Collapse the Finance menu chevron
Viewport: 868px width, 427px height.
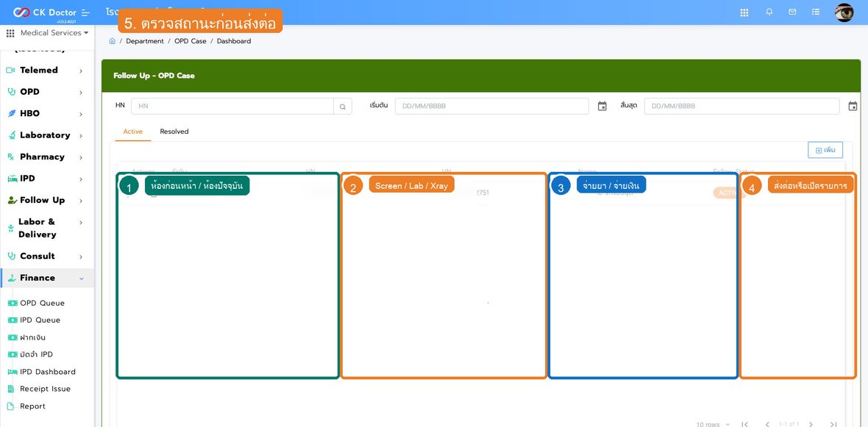pos(82,279)
